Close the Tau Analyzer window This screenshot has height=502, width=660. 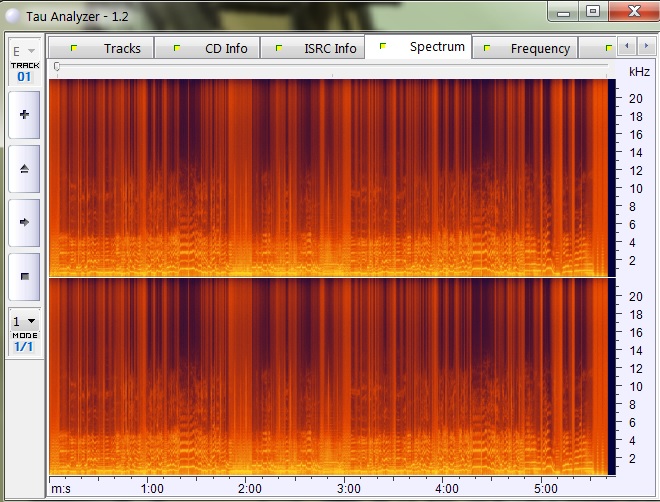631,11
